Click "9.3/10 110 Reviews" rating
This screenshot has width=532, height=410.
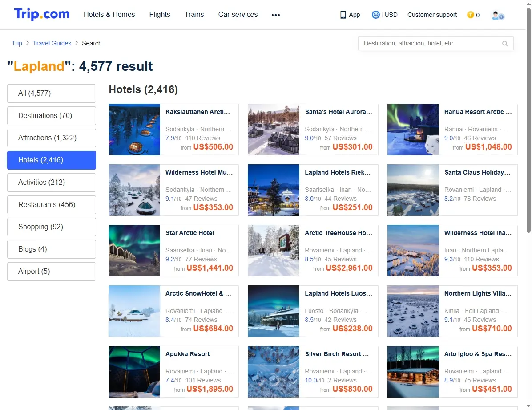point(472,259)
